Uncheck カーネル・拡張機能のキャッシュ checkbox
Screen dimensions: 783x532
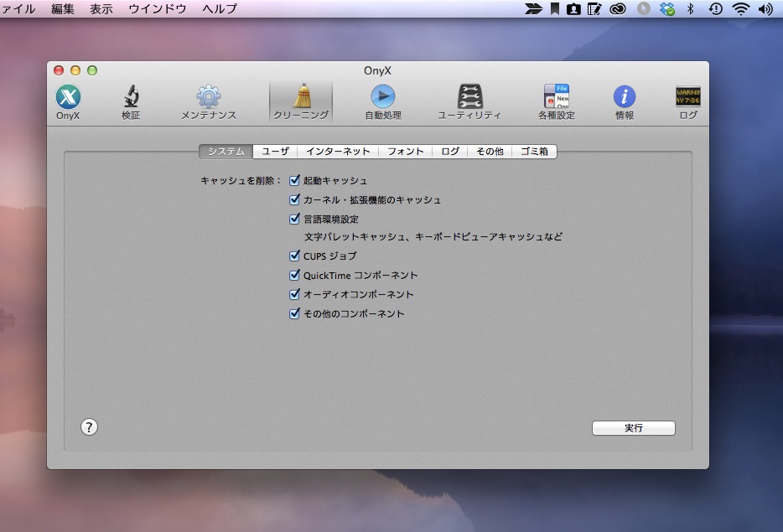point(294,199)
